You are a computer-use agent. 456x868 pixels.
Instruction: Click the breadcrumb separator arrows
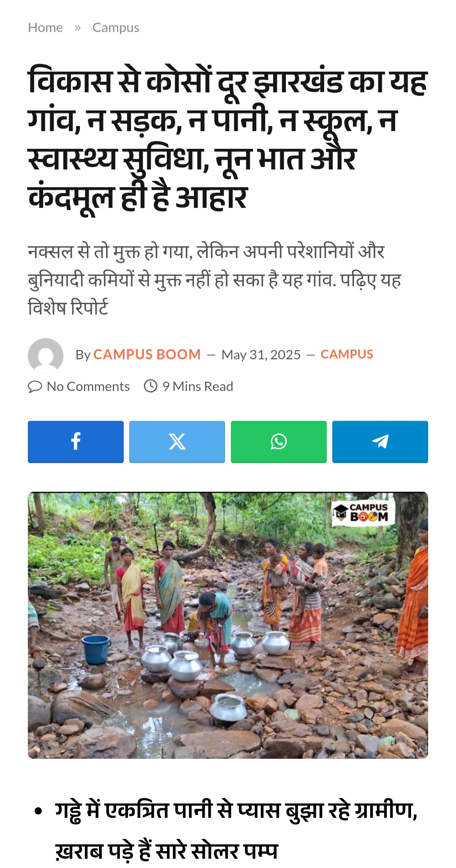pos(78,28)
